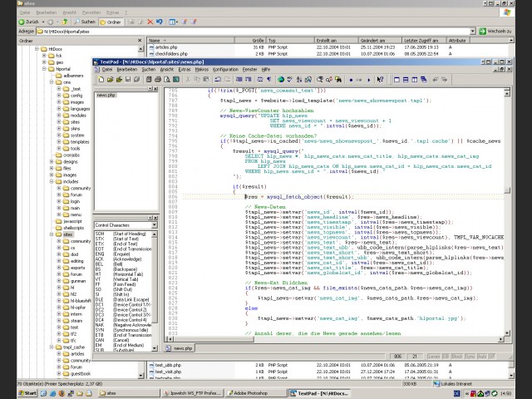
Task: Click Explorer's Up one level folder icon
Action: tap(64, 22)
